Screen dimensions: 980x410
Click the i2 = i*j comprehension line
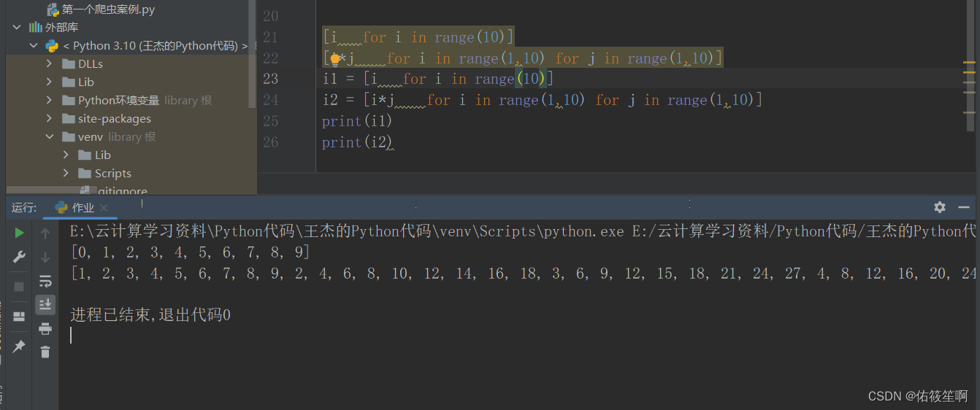coord(542,100)
